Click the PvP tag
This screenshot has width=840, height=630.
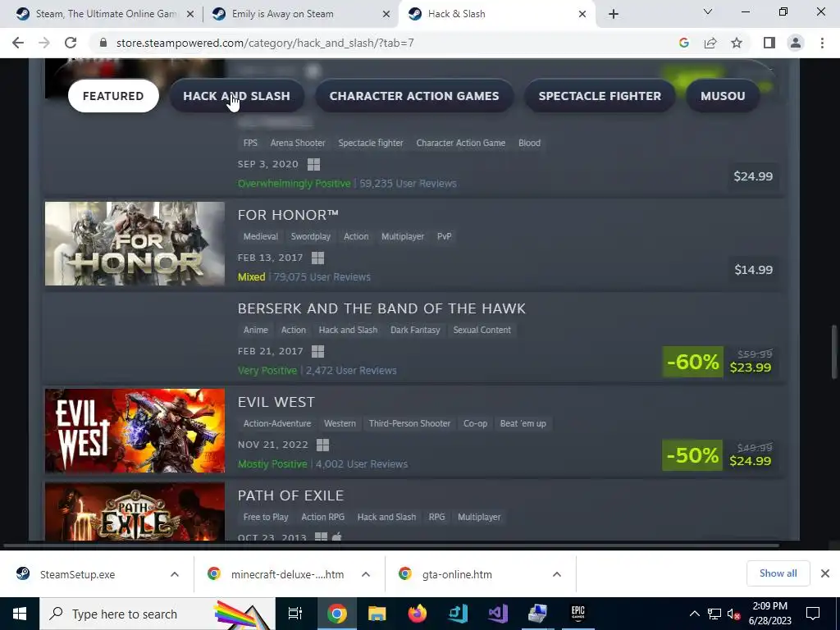click(x=444, y=236)
